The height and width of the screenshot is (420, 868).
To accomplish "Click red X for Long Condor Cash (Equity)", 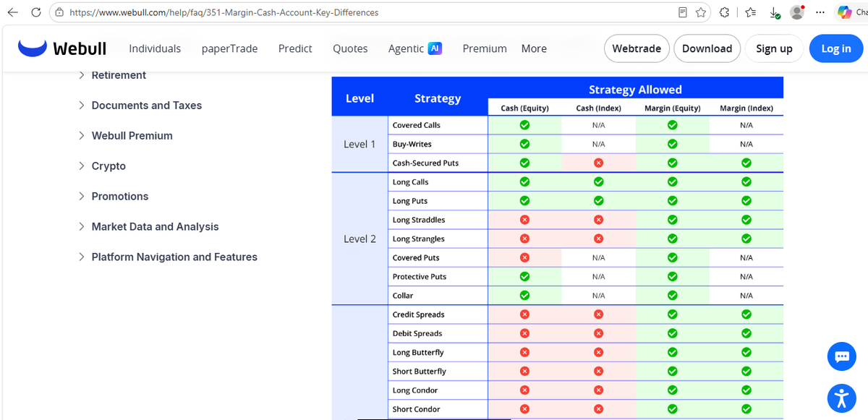I will click(x=525, y=390).
